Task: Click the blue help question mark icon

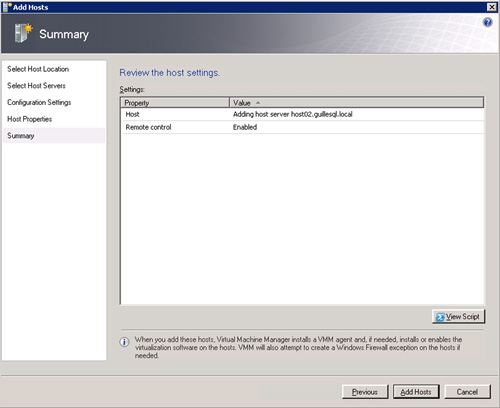Action: (487, 22)
